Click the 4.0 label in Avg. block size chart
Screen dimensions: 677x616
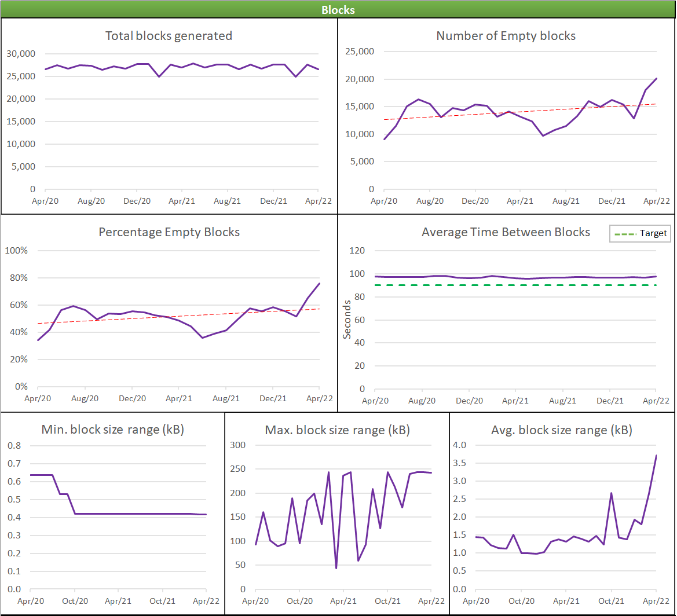click(x=459, y=445)
